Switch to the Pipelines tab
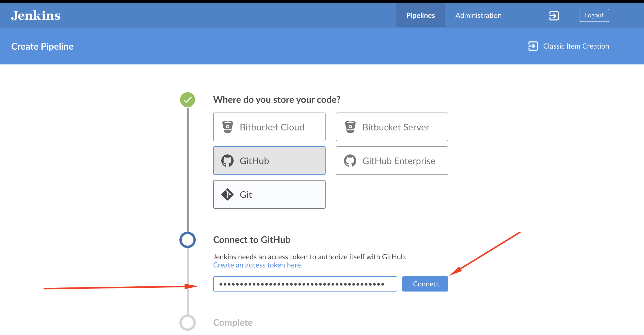 click(420, 15)
